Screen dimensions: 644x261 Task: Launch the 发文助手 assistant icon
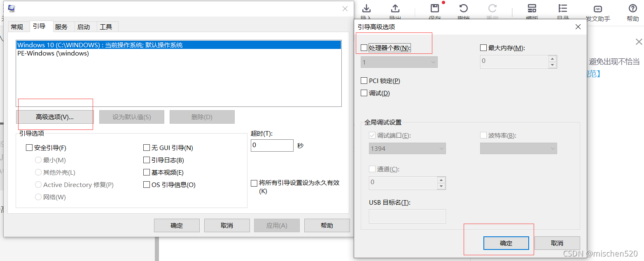pyautogui.click(x=598, y=9)
